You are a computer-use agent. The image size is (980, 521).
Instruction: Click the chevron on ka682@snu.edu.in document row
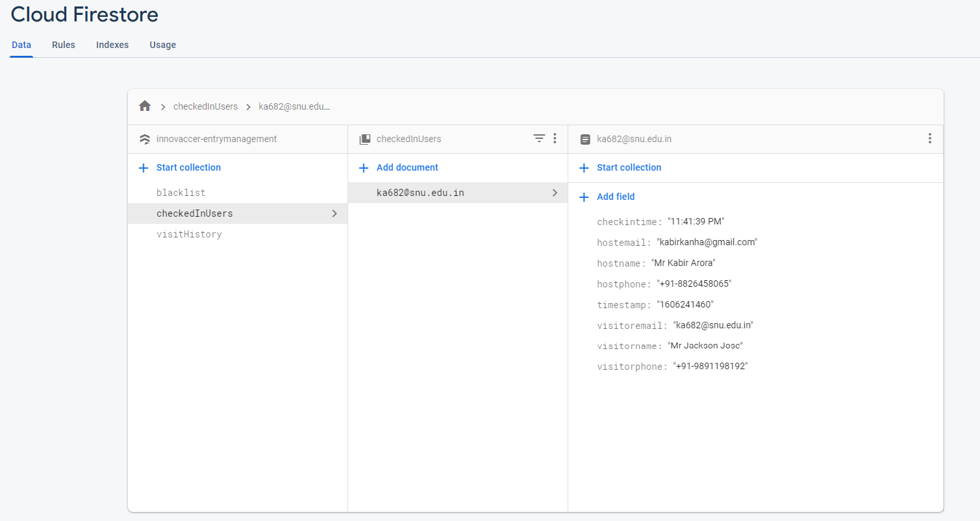pos(555,193)
